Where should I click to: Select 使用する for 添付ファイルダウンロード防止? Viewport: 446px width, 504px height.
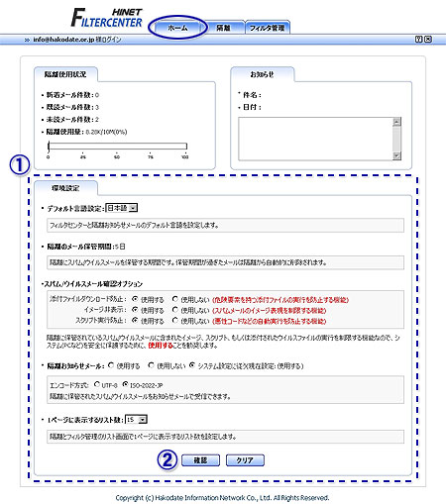point(135,299)
